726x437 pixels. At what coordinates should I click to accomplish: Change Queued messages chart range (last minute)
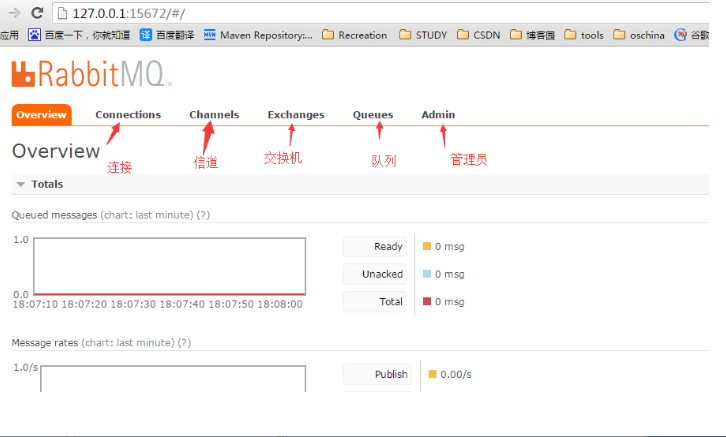tap(146, 215)
